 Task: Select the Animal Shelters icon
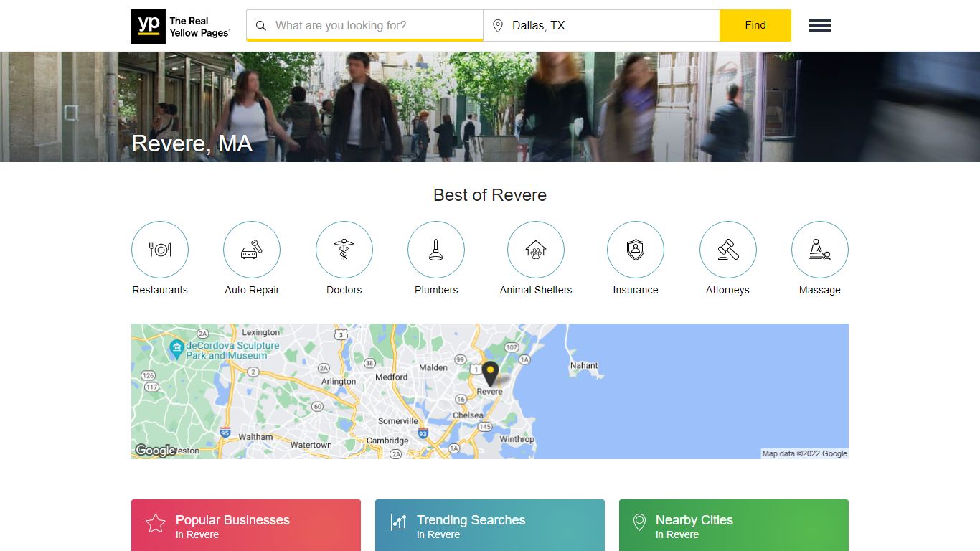click(536, 250)
